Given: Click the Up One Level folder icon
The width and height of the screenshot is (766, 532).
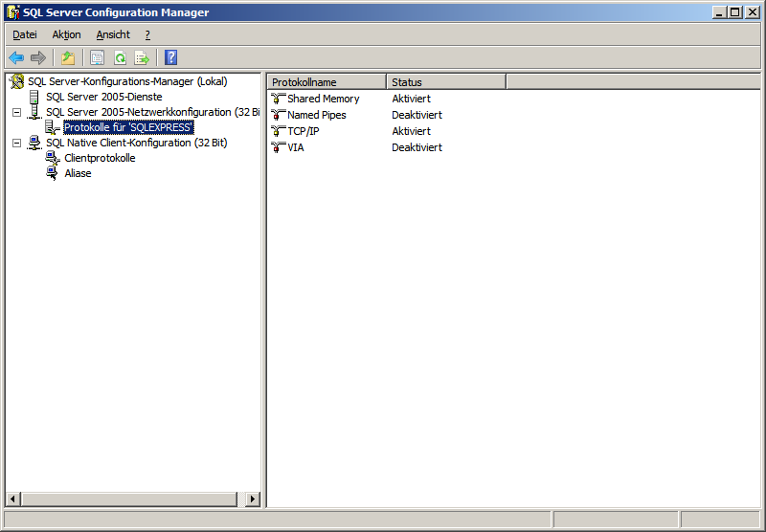Looking at the screenshot, I should (x=68, y=57).
